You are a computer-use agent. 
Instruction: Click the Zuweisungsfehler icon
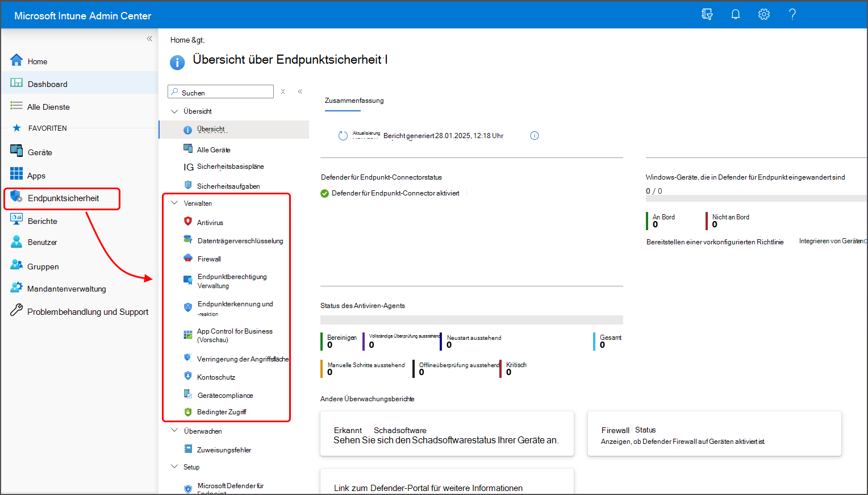click(x=188, y=448)
